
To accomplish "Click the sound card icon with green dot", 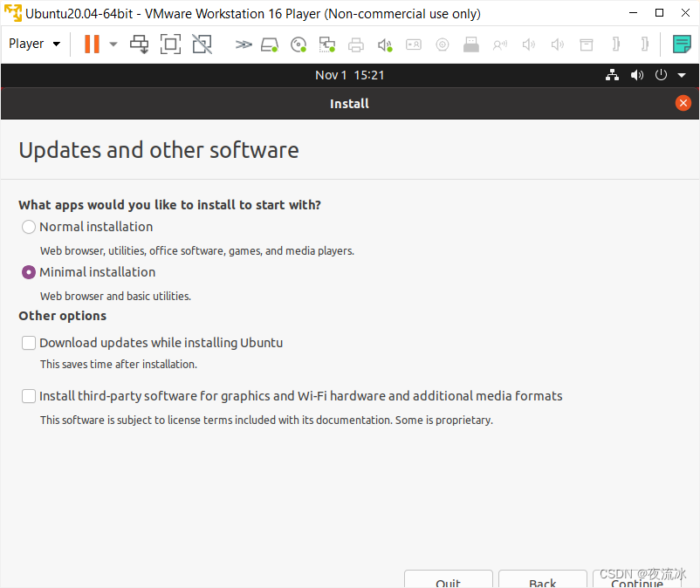I will click(385, 44).
